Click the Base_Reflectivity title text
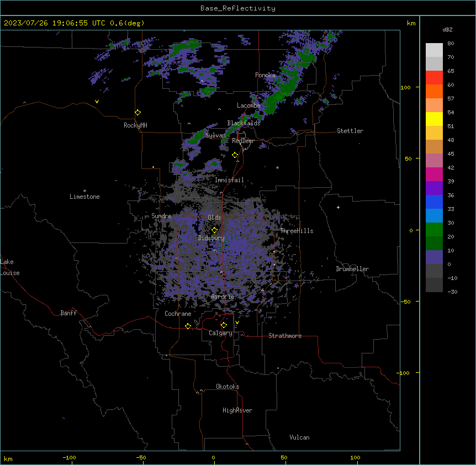Image resolution: width=476 pixels, height=465 pixels. point(238,8)
